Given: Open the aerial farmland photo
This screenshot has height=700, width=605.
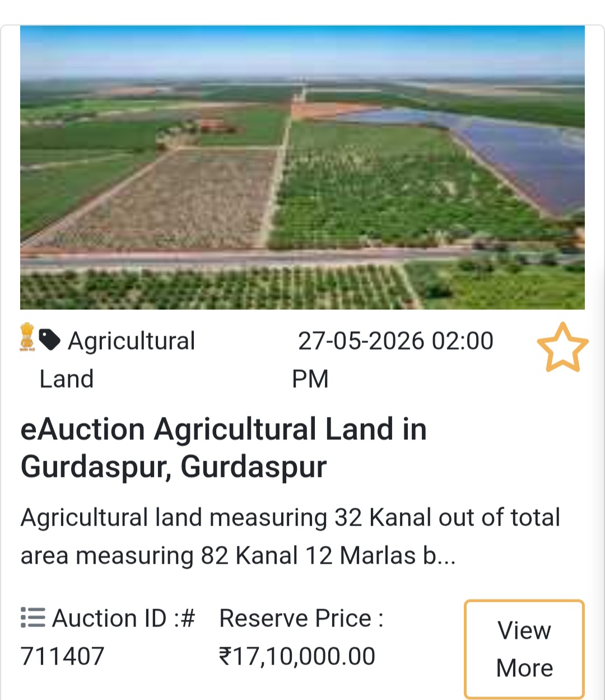Looking at the screenshot, I should [x=302, y=167].
